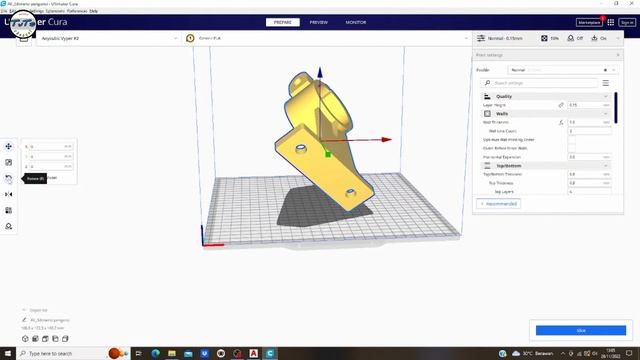Screen dimensions: 640x360
Task: Click the material extruder icon
Action: point(190,38)
